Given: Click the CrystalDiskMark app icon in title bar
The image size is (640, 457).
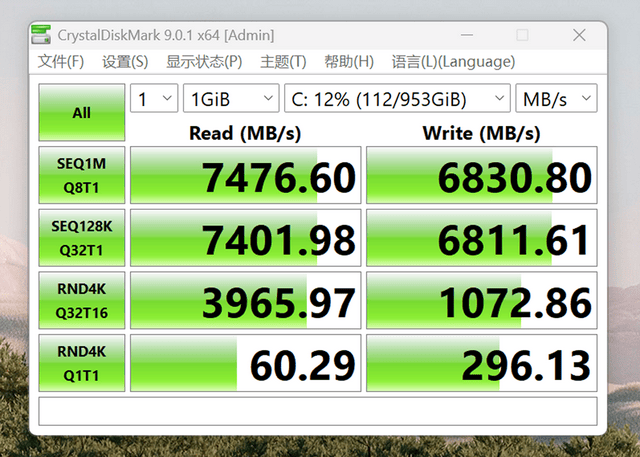Looking at the screenshot, I should pos(41,35).
